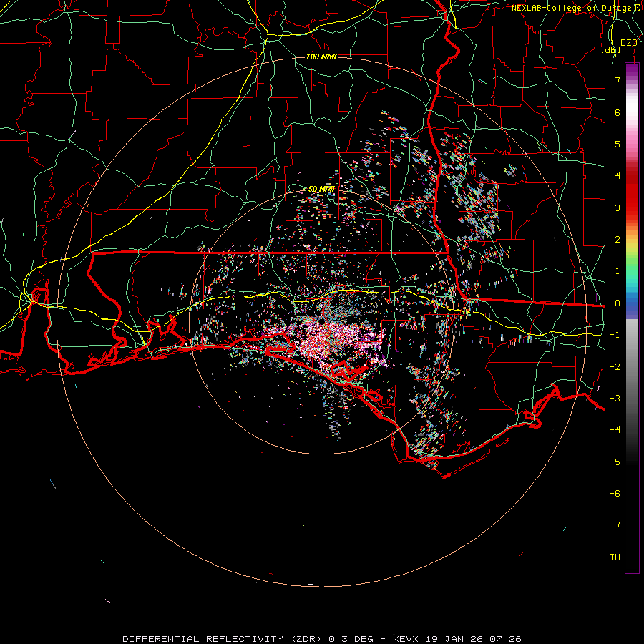This screenshot has width=644, height=644.
Task: Click the 0.3 DEG elevation text
Action: click(351, 639)
